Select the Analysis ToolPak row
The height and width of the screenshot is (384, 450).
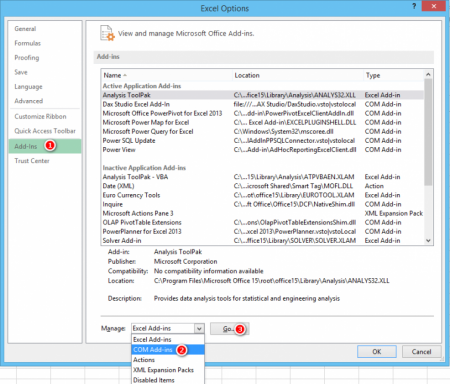pyautogui.click(x=262, y=95)
